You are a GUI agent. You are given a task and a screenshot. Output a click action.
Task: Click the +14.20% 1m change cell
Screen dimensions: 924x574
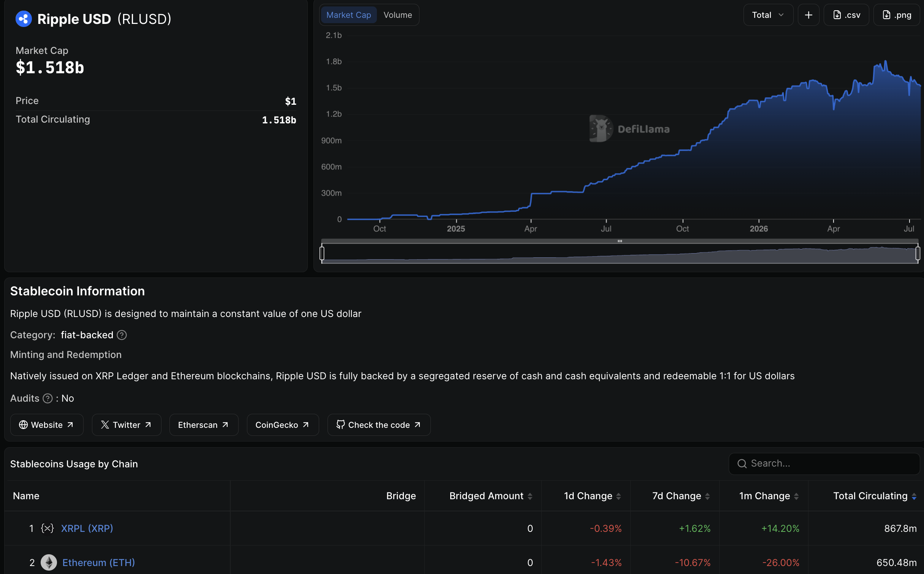(x=780, y=528)
